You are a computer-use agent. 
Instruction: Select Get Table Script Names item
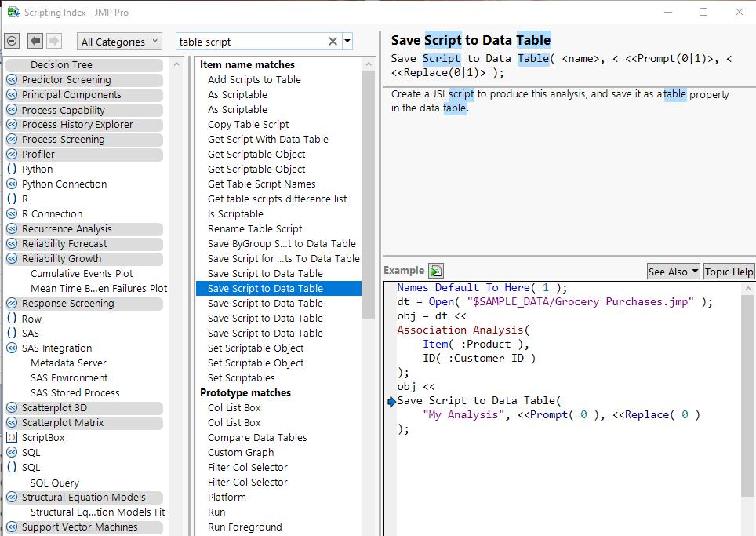coord(261,184)
